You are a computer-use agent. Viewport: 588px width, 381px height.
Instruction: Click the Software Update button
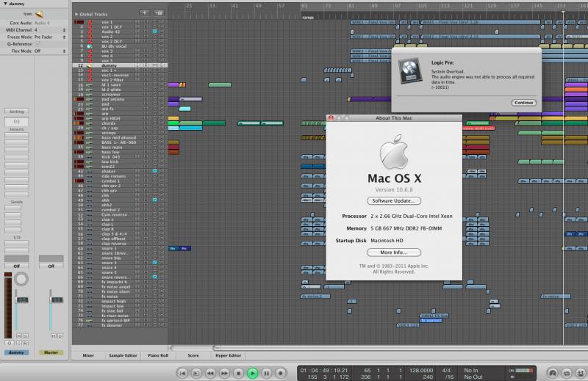[394, 201]
